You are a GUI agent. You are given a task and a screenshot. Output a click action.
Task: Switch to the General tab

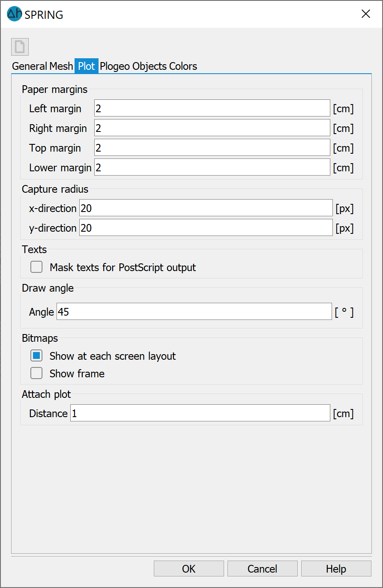(30, 66)
